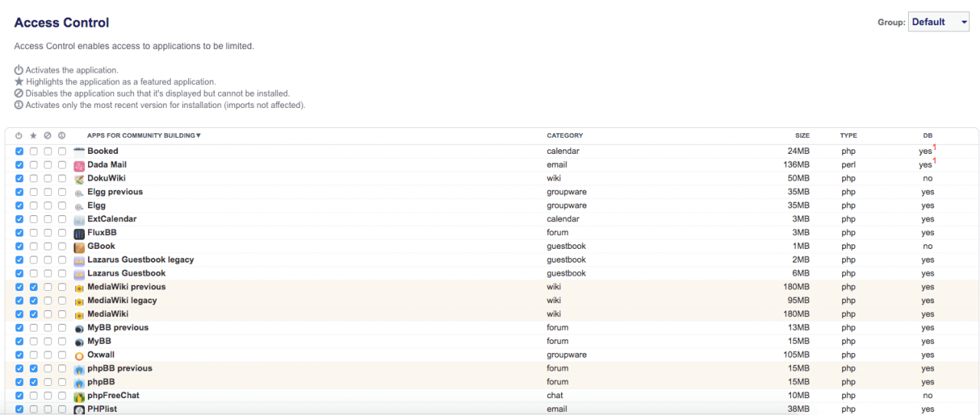Check the disable checkbox for DokuWiki

tap(47, 178)
